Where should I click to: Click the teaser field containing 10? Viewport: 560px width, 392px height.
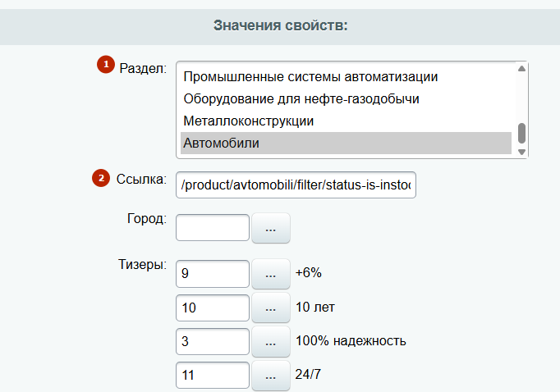click(x=213, y=308)
